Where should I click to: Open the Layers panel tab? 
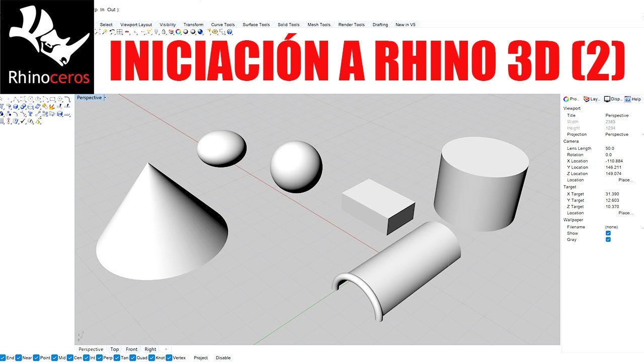[592, 99]
